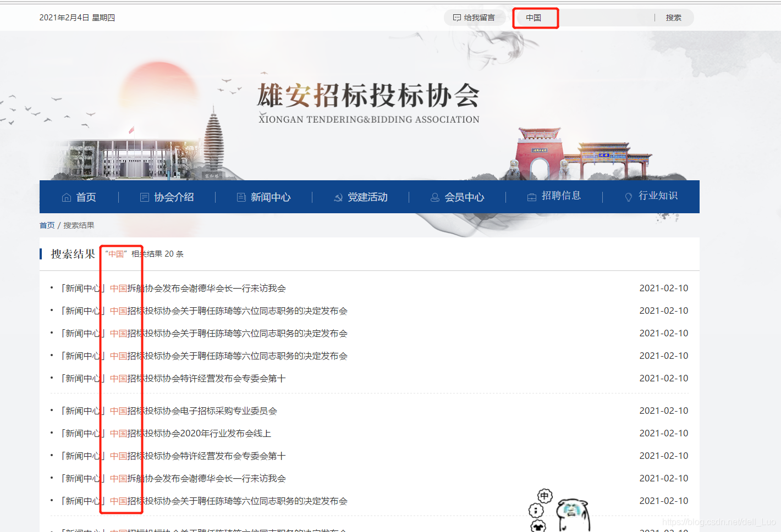Click the home icon beside 首页

[x=67, y=197]
